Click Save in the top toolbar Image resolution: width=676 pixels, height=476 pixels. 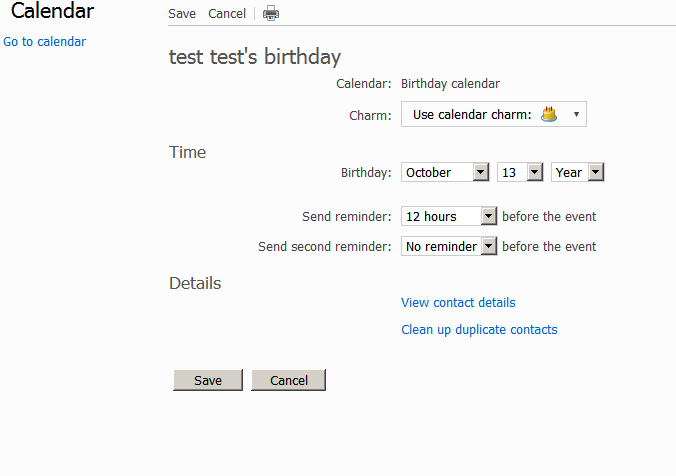click(x=182, y=14)
